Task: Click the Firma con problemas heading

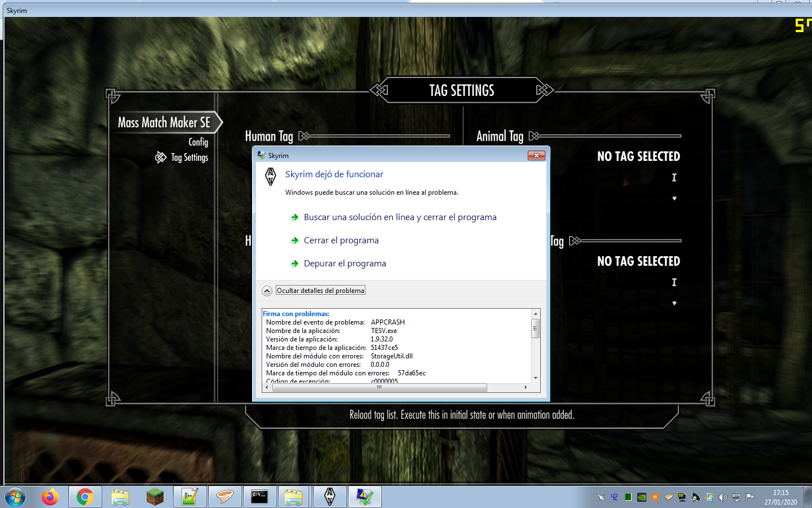Action: (x=295, y=314)
